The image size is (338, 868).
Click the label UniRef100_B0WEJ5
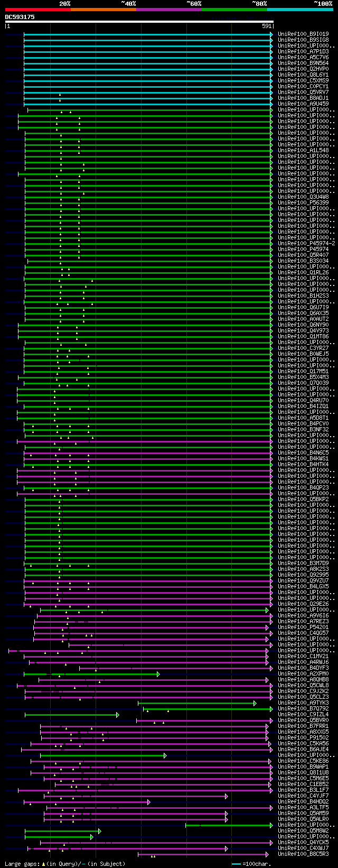pos(303,354)
